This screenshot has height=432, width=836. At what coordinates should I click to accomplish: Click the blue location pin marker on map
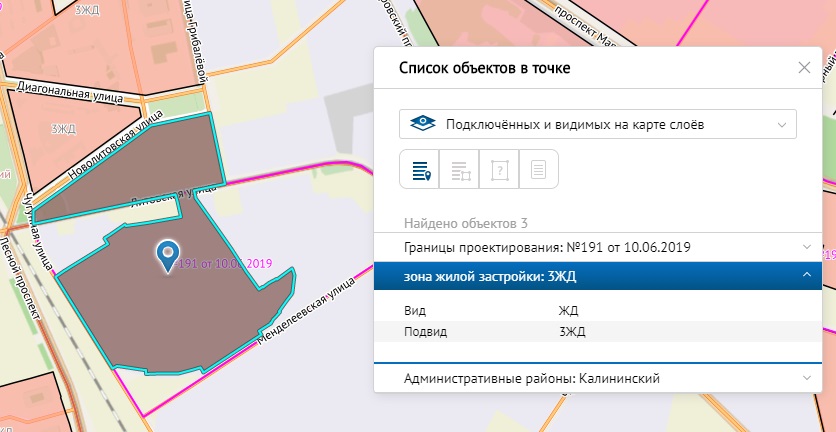(x=169, y=254)
